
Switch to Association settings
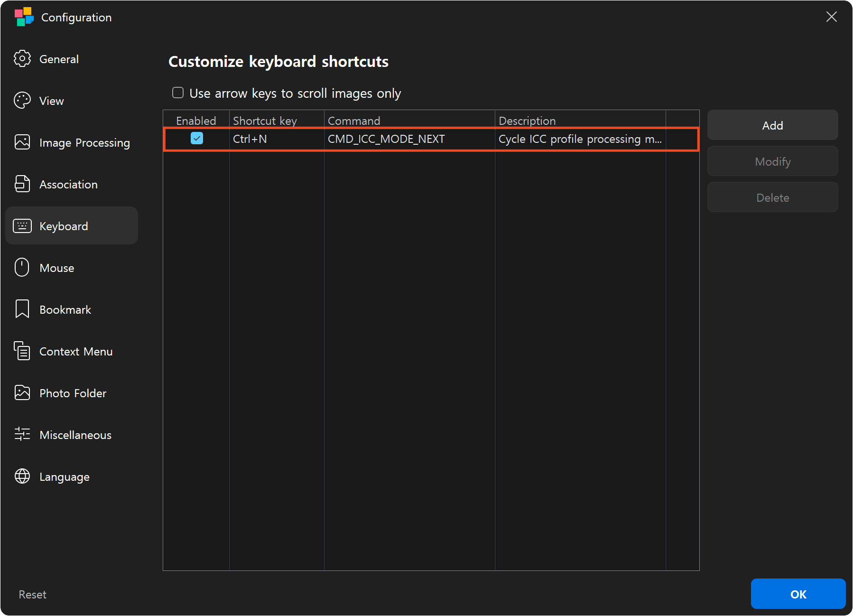pyautogui.click(x=72, y=184)
